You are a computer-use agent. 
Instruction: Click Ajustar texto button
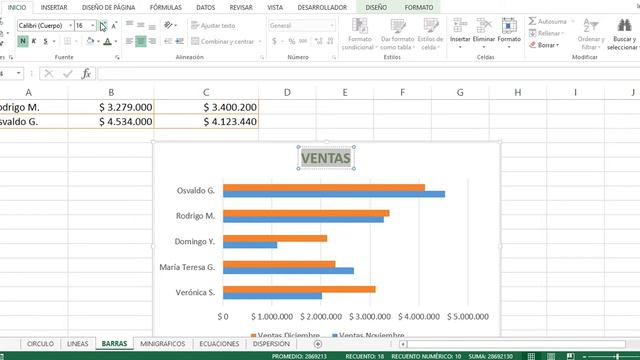tap(213, 25)
